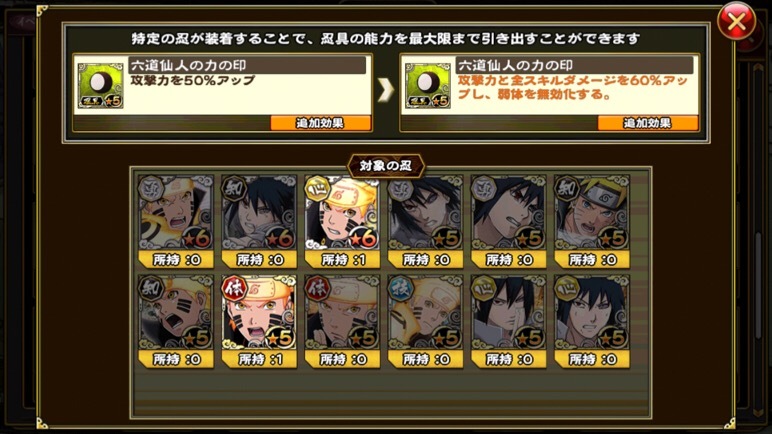772x434 pixels.
Task: Select the bottom-row first ★5 Naruto 知 card
Action: point(176,321)
